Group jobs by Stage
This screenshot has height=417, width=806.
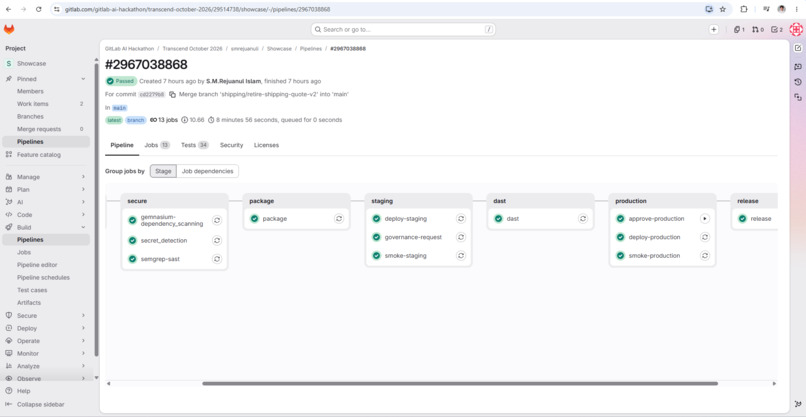click(163, 171)
